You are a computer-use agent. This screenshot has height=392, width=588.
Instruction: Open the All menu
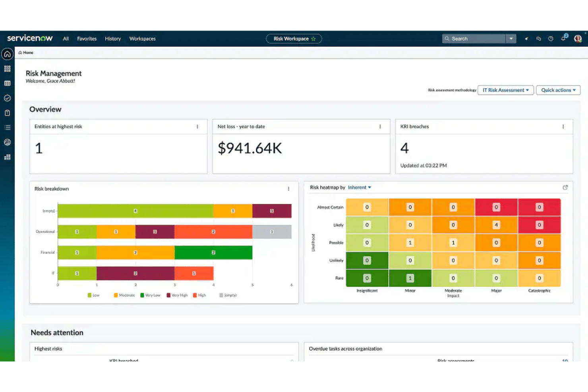point(66,39)
